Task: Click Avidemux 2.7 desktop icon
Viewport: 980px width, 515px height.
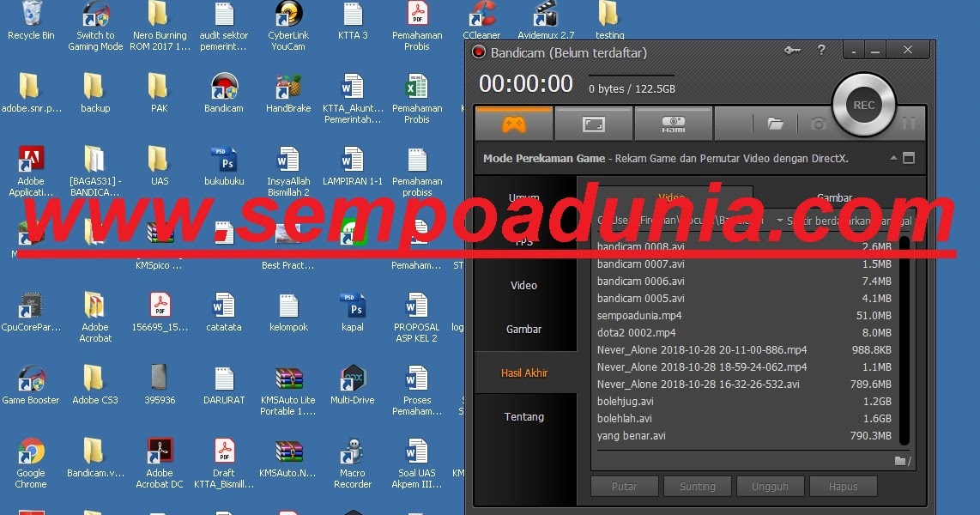Action: coord(546,20)
